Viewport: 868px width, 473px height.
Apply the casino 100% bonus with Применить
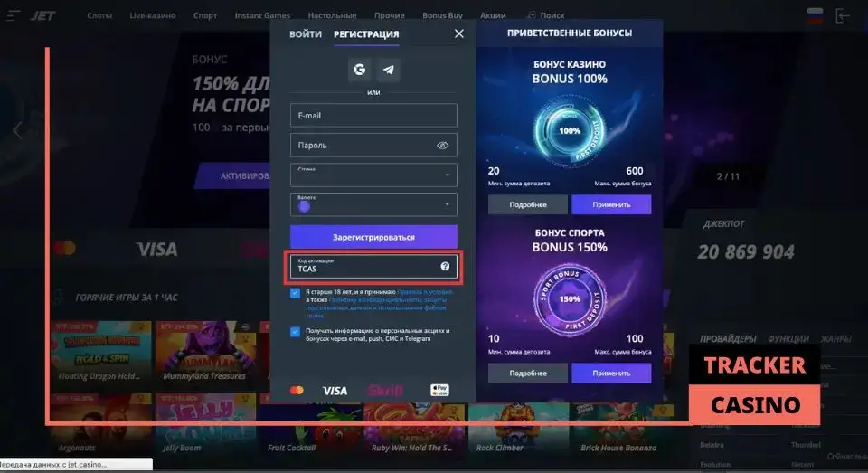611,204
